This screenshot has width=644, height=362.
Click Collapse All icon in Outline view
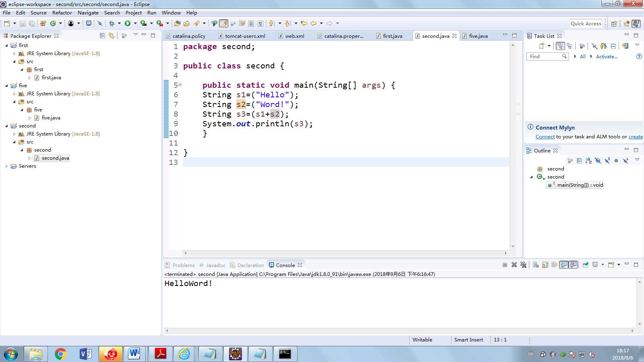(580, 160)
